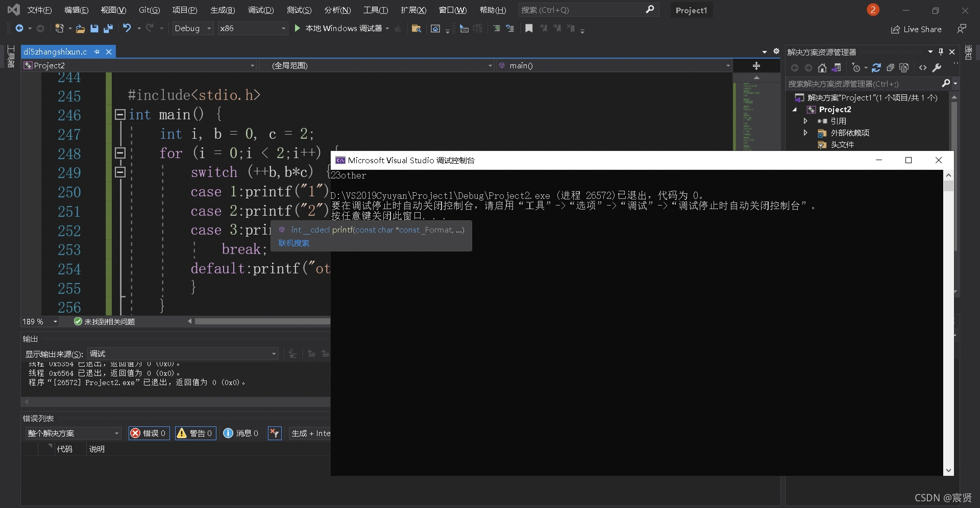Click the Solution Explorer vertical scrollbar thumb

[x=954, y=176]
